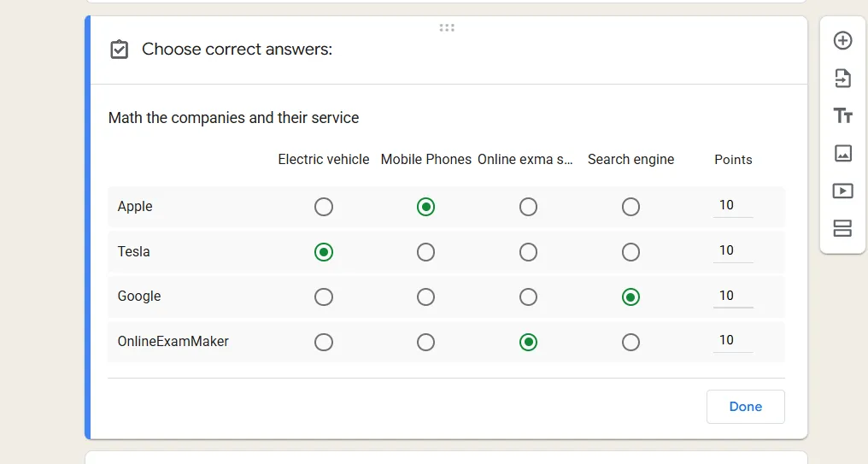The height and width of the screenshot is (464, 868).
Task: Click the Add image icon
Action: 842,153
